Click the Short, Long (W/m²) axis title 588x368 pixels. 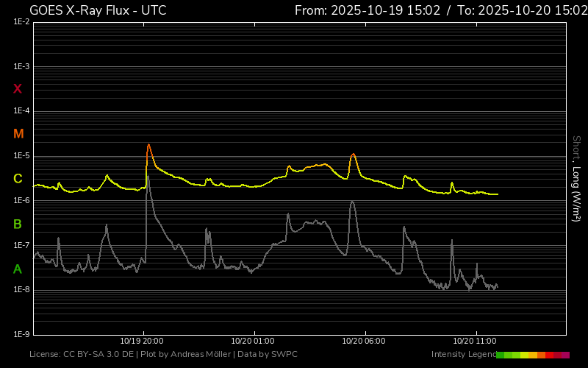coord(577,178)
